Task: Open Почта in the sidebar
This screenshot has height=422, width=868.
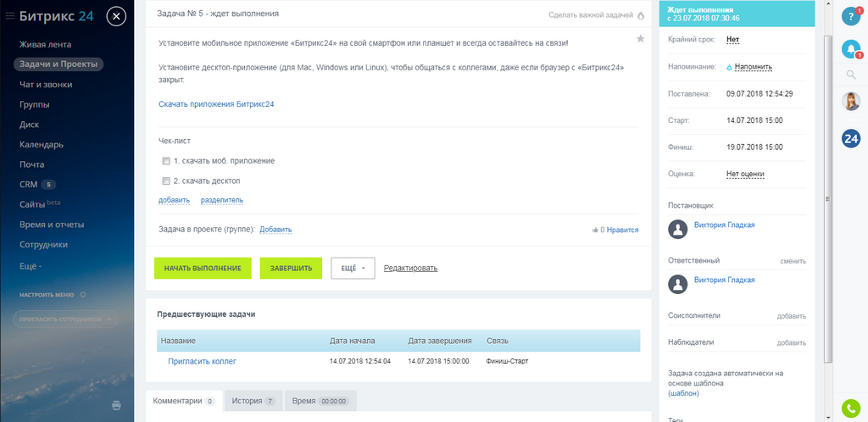Action: (x=32, y=164)
